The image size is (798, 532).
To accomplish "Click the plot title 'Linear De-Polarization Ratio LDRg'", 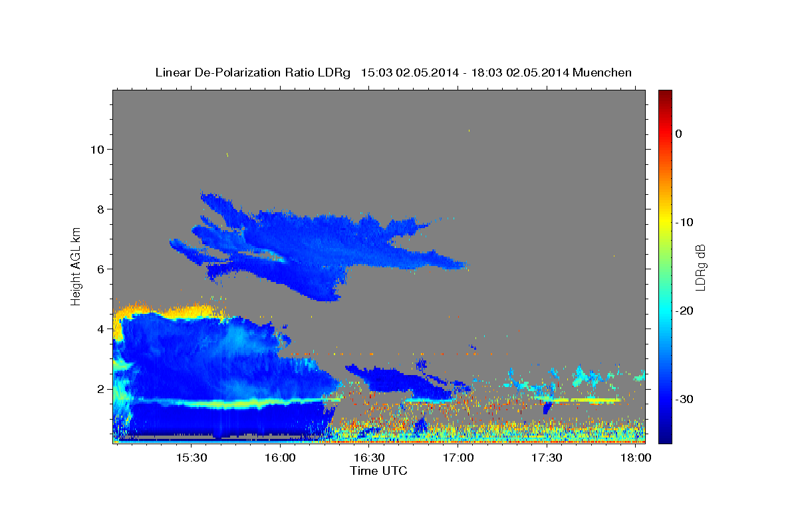I will [253, 72].
